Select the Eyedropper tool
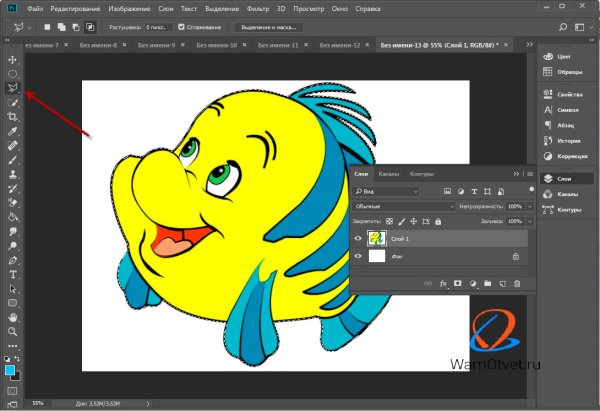The width and height of the screenshot is (600, 411). pos(13,131)
